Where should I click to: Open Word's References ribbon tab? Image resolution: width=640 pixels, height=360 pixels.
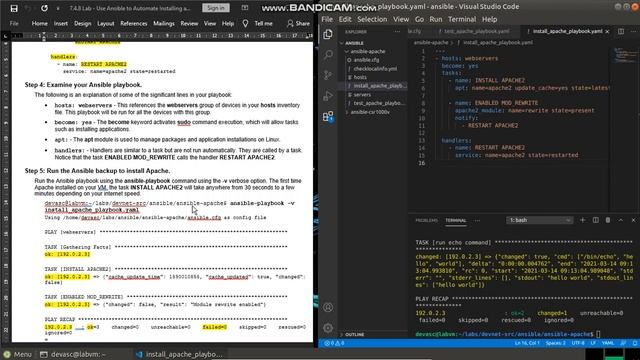coord(133,24)
